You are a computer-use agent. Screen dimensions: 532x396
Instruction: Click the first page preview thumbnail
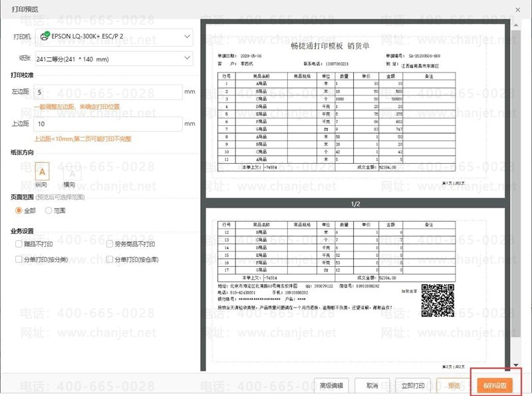click(x=355, y=110)
